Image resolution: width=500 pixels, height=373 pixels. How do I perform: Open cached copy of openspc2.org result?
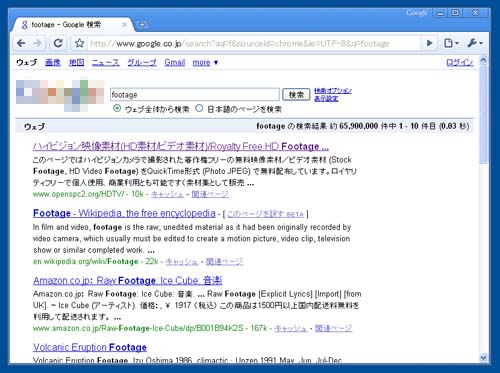pos(167,194)
